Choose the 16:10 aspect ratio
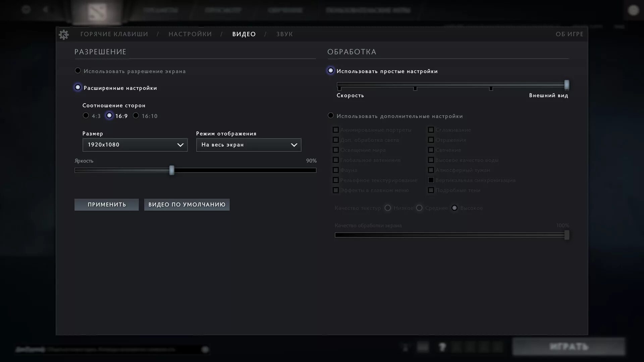The height and width of the screenshot is (362, 644). (136, 116)
